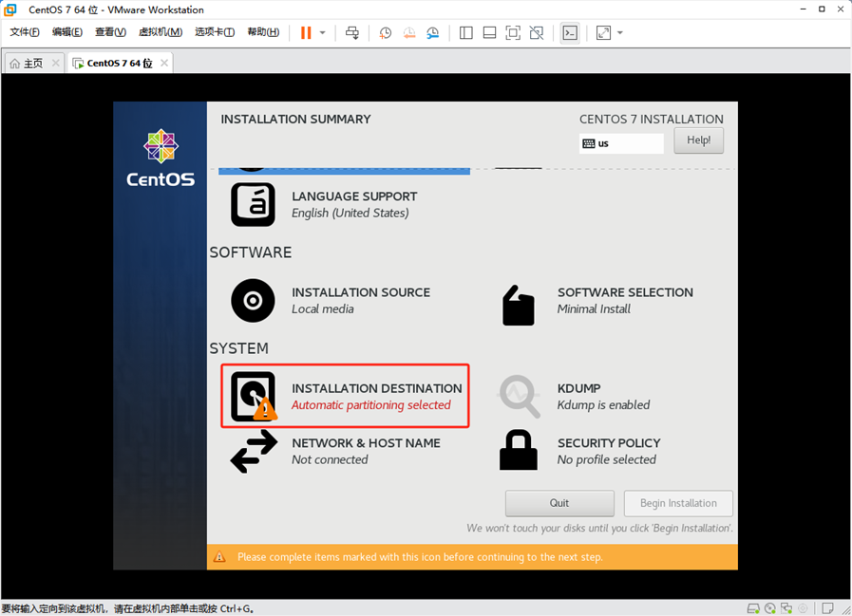Expand the pause button dropdown arrow

(322, 33)
